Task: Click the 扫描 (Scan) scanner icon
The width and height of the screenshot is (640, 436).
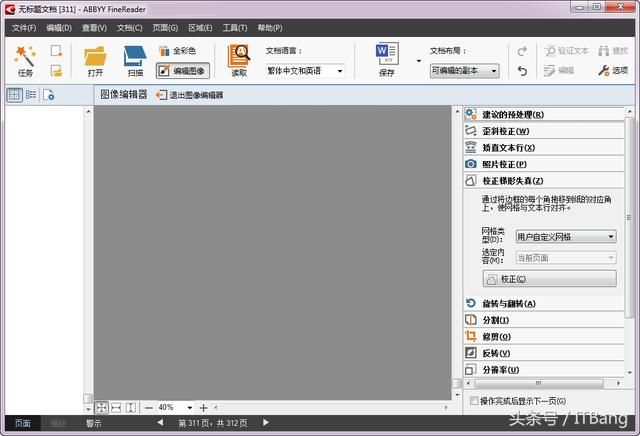Action: pos(135,61)
